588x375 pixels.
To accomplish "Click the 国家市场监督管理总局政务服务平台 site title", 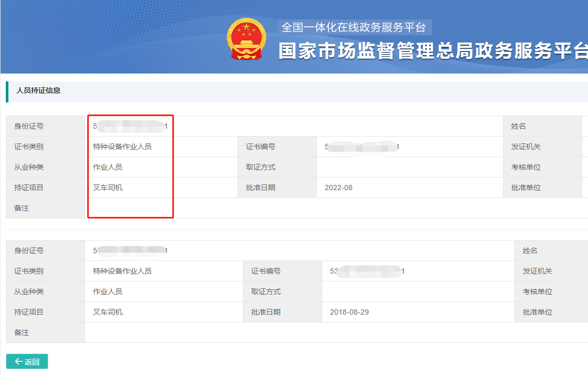I will [x=432, y=51].
